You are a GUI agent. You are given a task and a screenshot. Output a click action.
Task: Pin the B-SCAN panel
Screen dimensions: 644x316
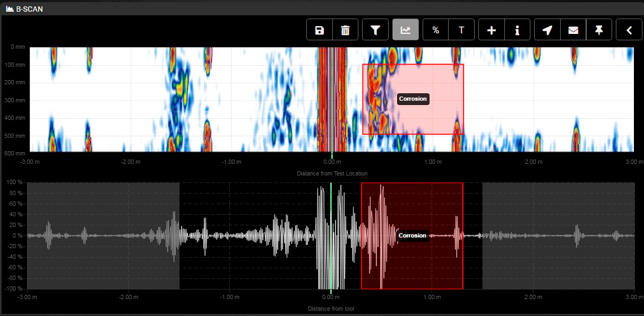pos(599,29)
